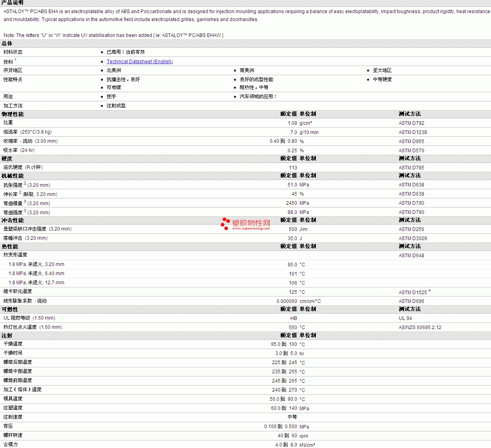Click the ASTM D648 test method cell
Screen dimensions: 491x448
click(412, 256)
